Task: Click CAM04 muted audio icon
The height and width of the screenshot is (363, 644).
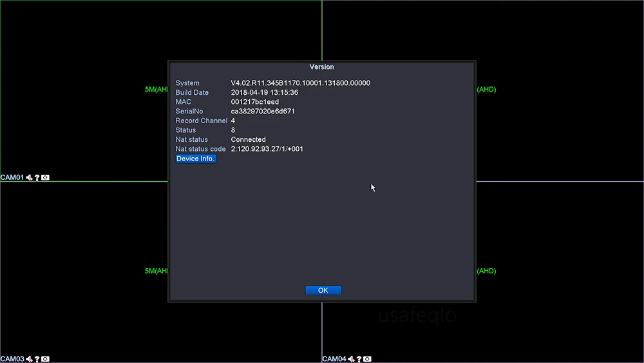Action: [351, 359]
